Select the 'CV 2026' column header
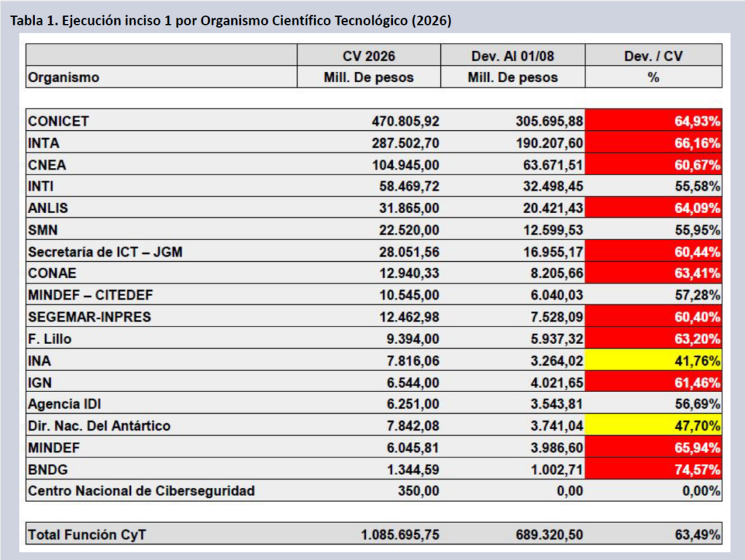The width and height of the screenshot is (745, 560). pos(369,56)
